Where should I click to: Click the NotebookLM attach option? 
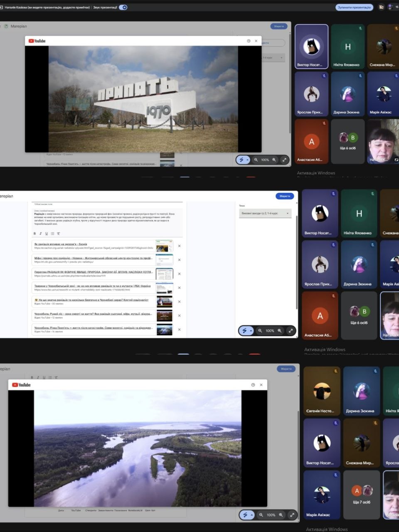pos(135,510)
